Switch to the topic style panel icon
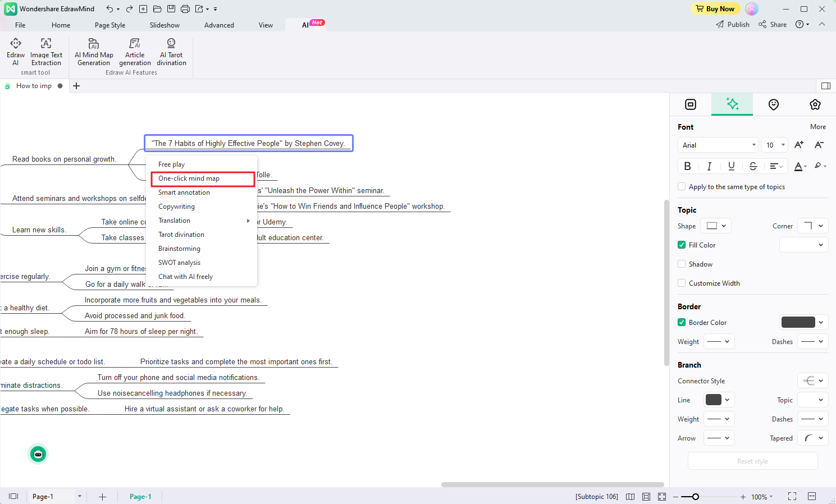 (691, 104)
